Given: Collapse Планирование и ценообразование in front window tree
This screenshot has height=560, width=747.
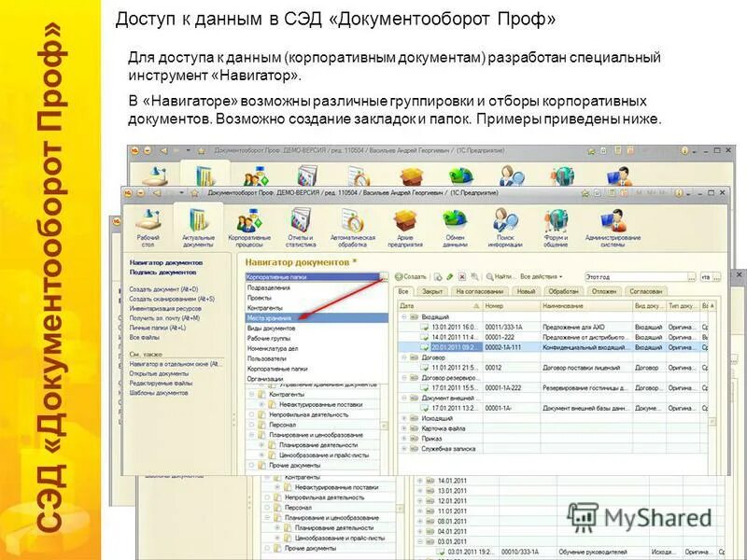Looking at the screenshot, I should 252,435.
